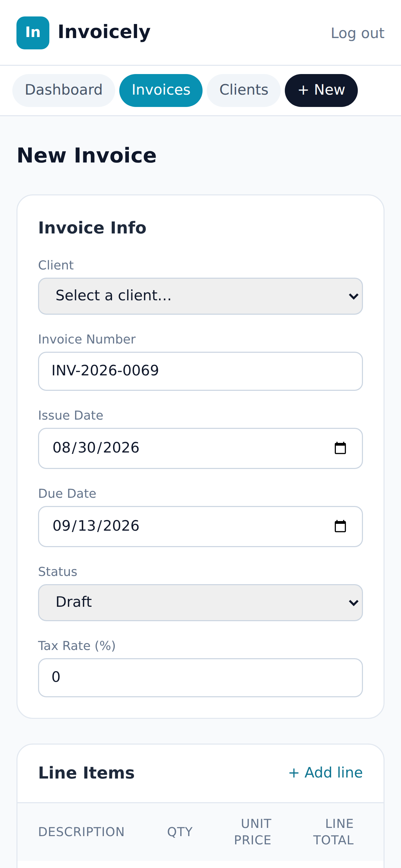Screen dimensions: 401x868
Task: Switch to the Dashboard tab
Action: 64,91
